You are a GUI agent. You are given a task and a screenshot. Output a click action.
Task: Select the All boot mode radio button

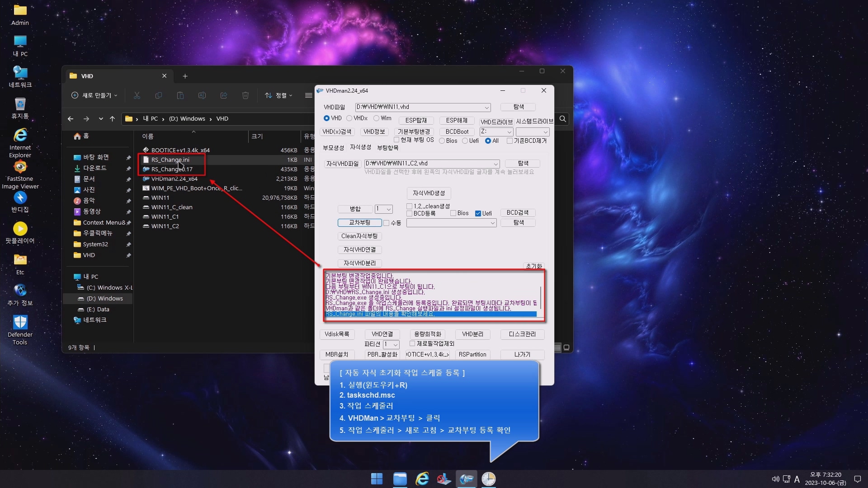coord(492,141)
